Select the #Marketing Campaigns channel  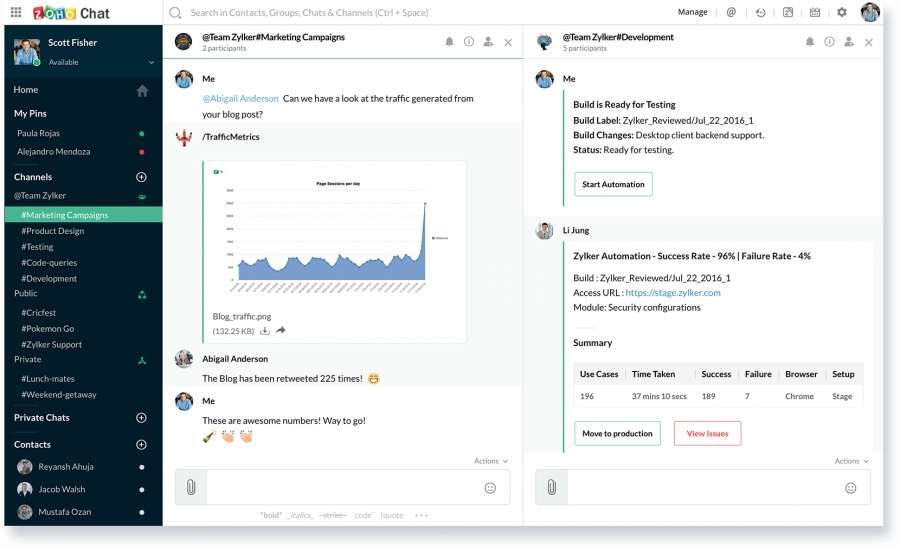pos(83,215)
